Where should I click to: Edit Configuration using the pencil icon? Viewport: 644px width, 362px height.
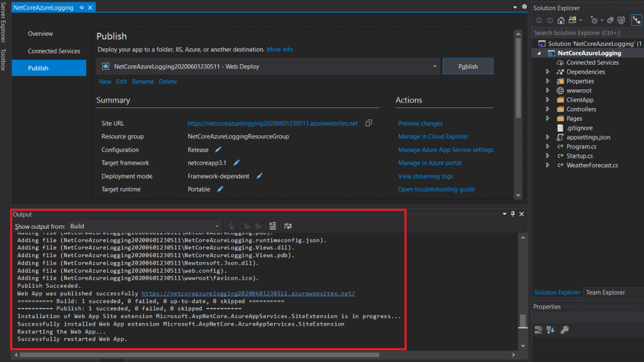[x=218, y=150]
